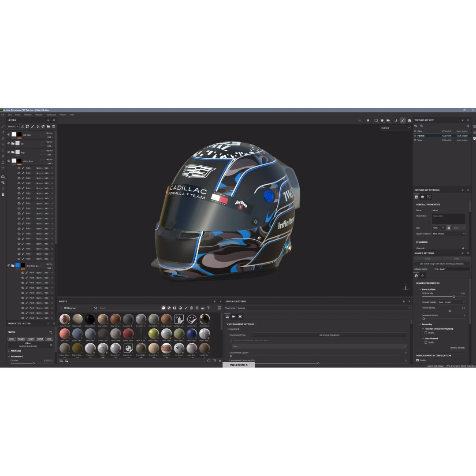Adjust the Environment Opacity slider
The height and width of the screenshot is (476, 476).
pyautogui.click(x=231, y=356)
